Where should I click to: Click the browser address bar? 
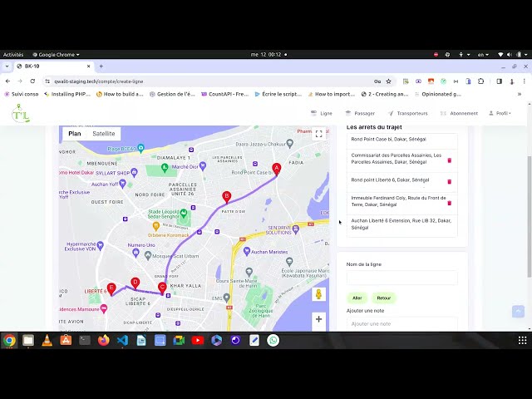pos(210,81)
